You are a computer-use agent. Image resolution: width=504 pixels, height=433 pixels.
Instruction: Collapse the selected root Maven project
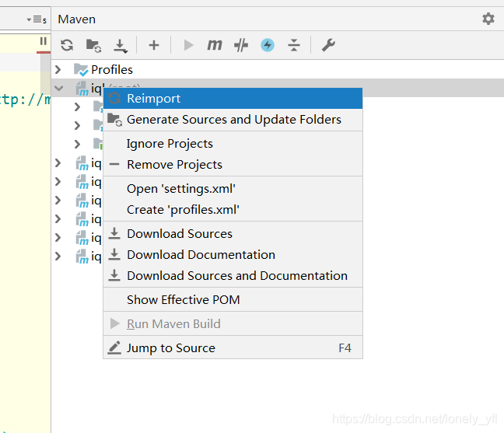(x=59, y=88)
